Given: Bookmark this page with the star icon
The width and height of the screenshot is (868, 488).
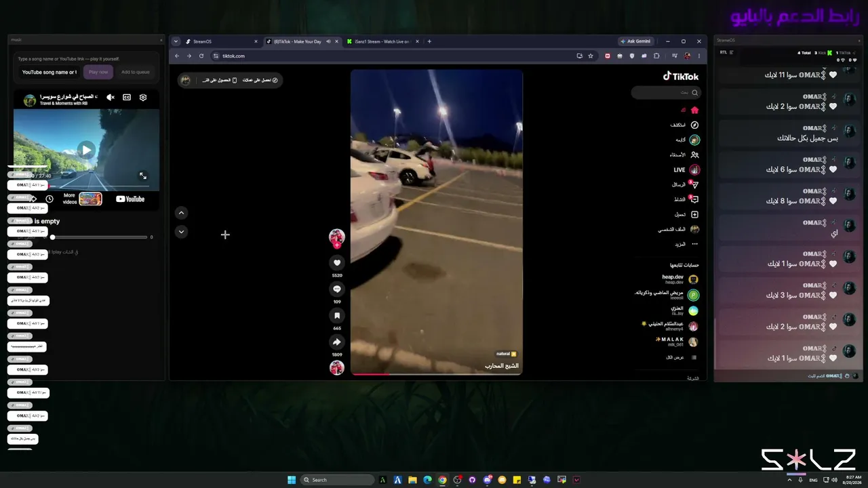Looking at the screenshot, I should click(591, 56).
